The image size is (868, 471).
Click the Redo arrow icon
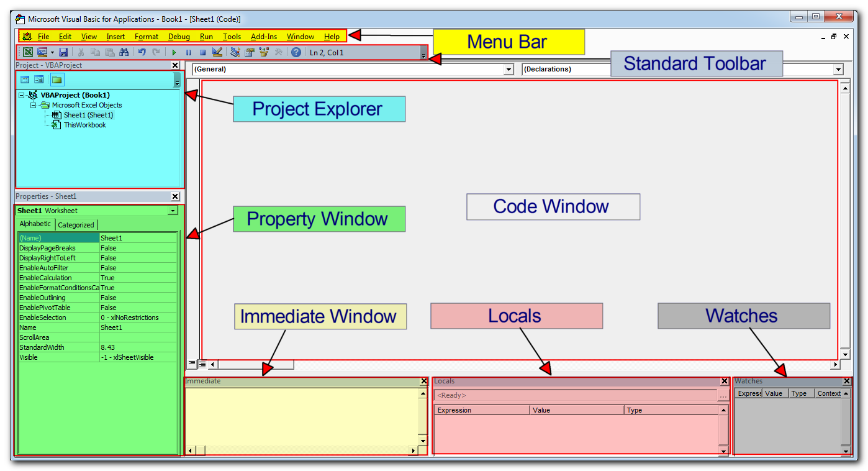(x=156, y=53)
